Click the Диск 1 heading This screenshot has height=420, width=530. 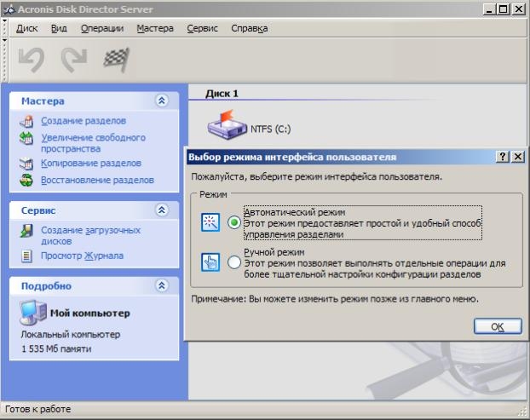[222, 94]
